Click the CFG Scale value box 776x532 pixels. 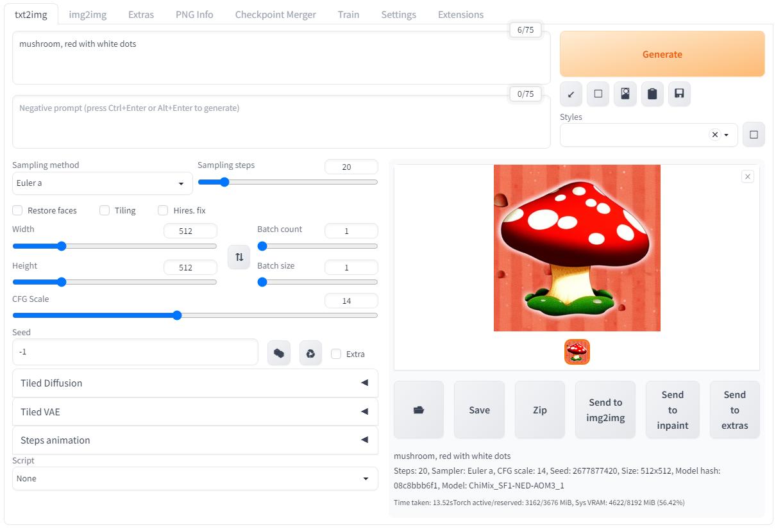click(351, 301)
